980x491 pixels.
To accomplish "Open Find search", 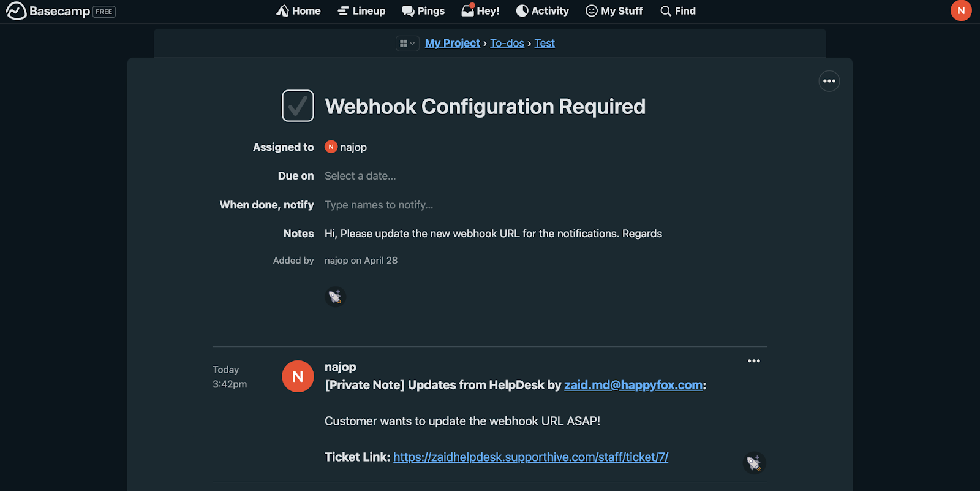I will tap(678, 11).
